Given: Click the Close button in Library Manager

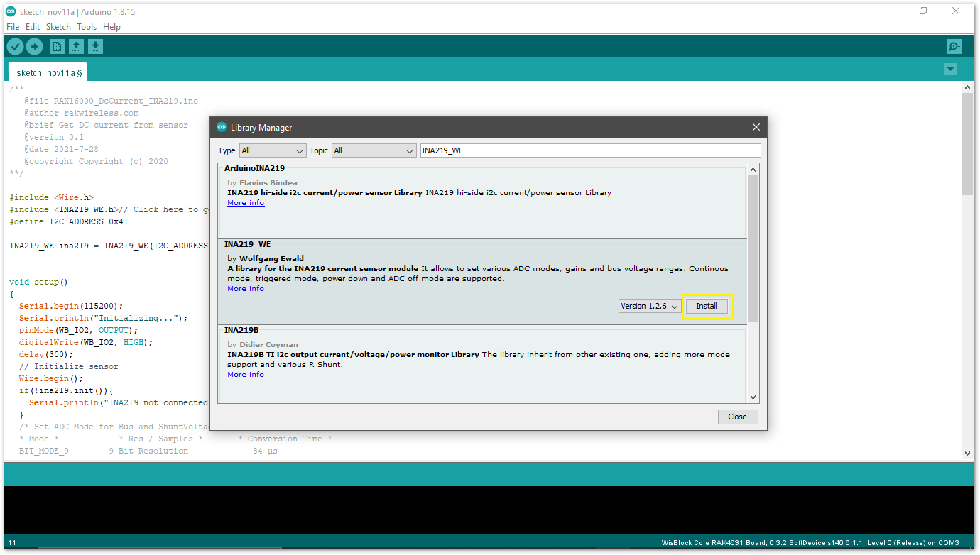Looking at the screenshot, I should pyautogui.click(x=737, y=417).
